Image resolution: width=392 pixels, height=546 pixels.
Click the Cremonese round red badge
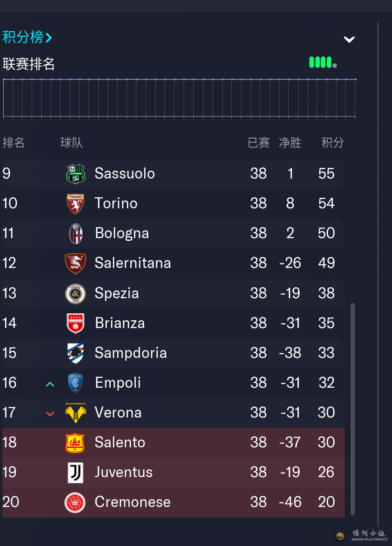tap(75, 502)
